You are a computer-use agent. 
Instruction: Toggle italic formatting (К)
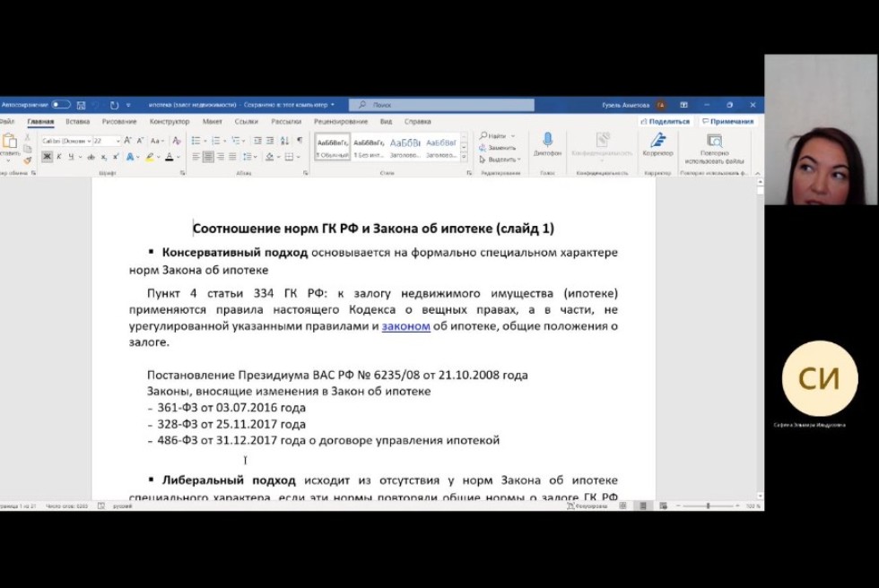click(59, 157)
